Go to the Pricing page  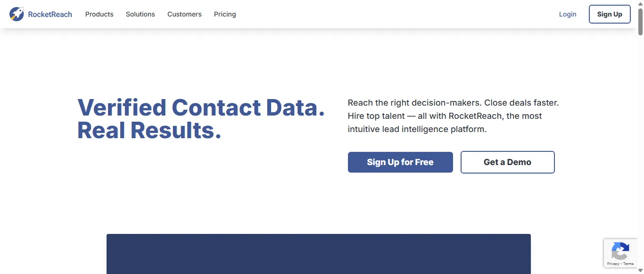tap(225, 14)
